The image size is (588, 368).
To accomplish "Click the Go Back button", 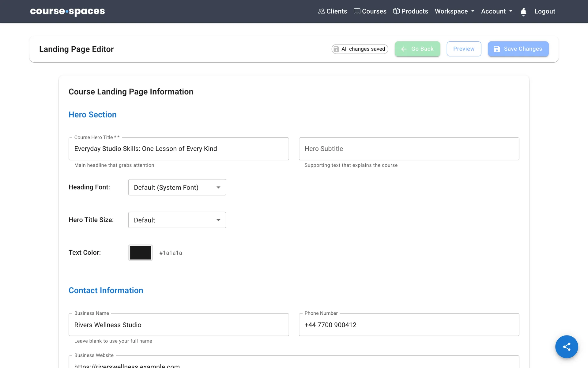I will (417, 49).
